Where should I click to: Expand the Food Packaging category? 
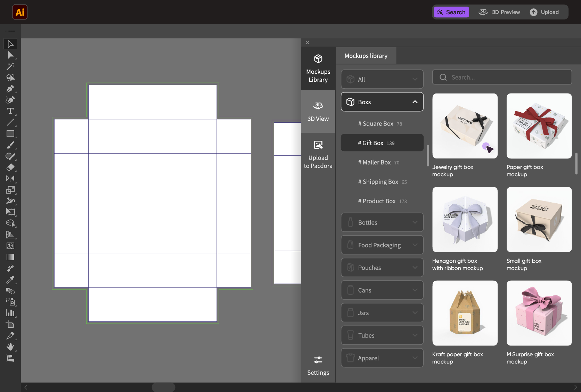click(382, 245)
